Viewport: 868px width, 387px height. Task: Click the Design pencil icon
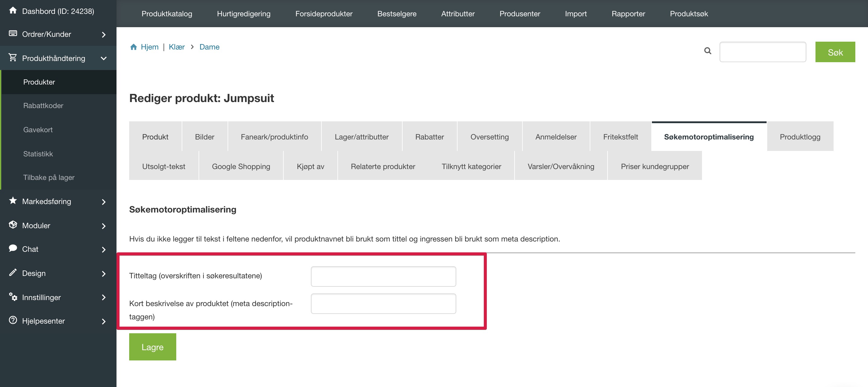13,273
